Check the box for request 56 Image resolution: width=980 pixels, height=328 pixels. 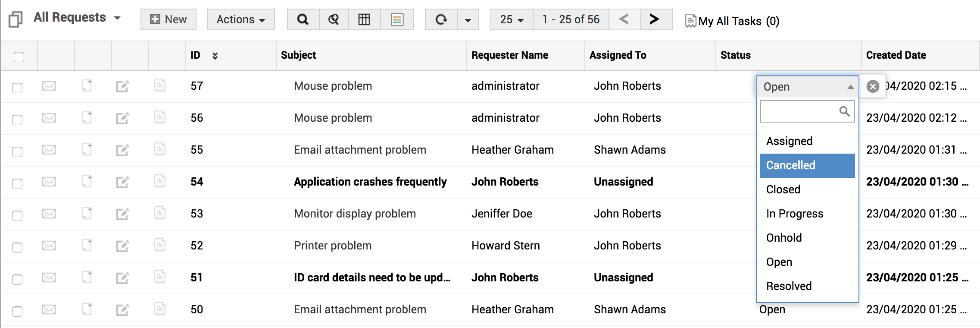pos(17,120)
